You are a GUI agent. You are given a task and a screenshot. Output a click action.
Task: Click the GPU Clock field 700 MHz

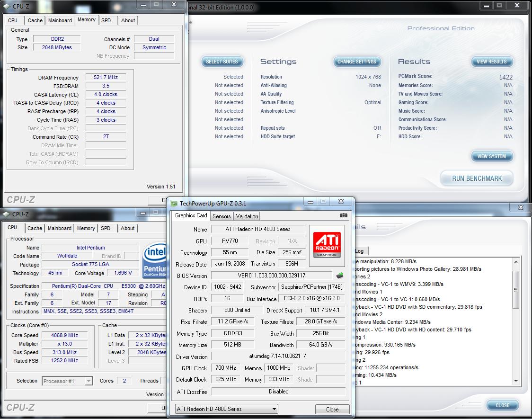click(226, 368)
